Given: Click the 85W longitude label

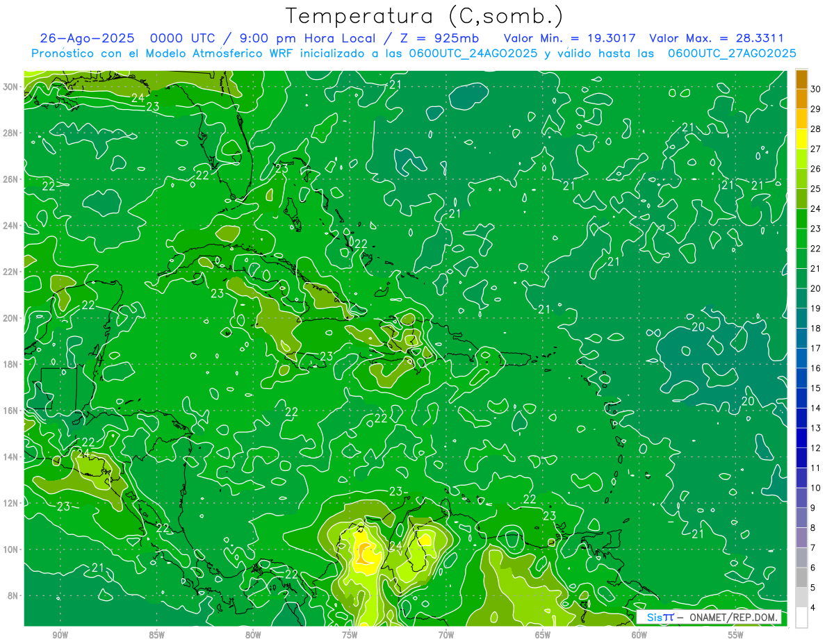Looking at the screenshot, I should (156, 635).
